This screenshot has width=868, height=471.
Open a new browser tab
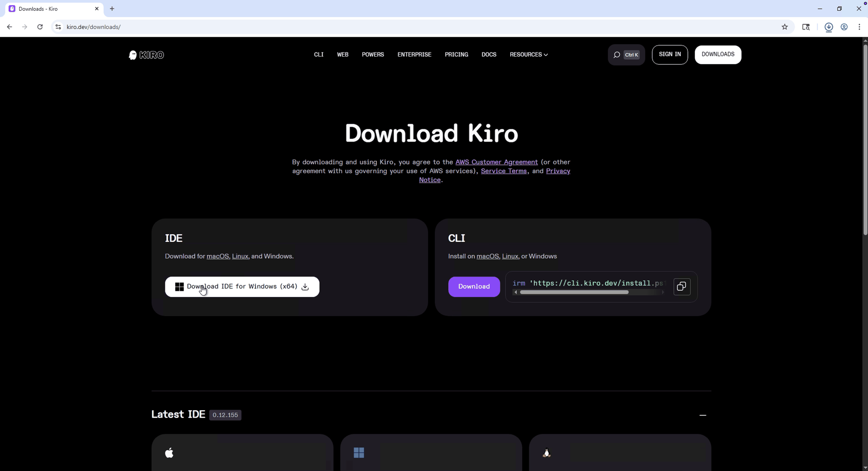(112, 9)
